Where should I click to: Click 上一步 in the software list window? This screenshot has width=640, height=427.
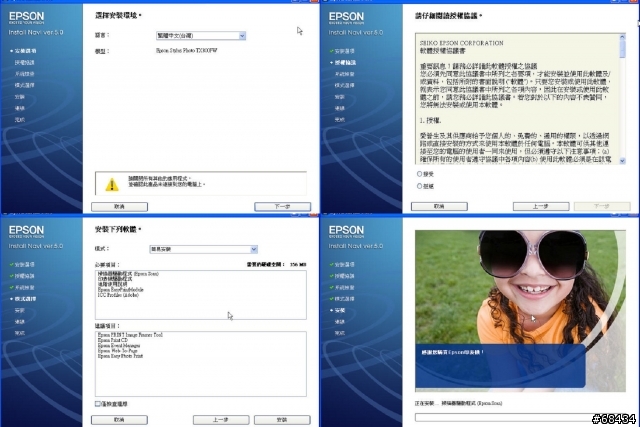tap(221, 420)
